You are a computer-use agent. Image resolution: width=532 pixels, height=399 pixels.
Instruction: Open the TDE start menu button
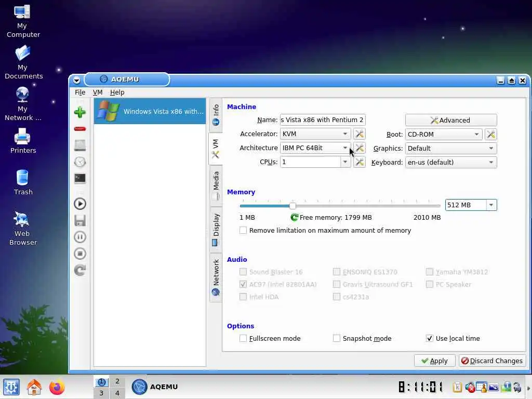pos(11,387)
